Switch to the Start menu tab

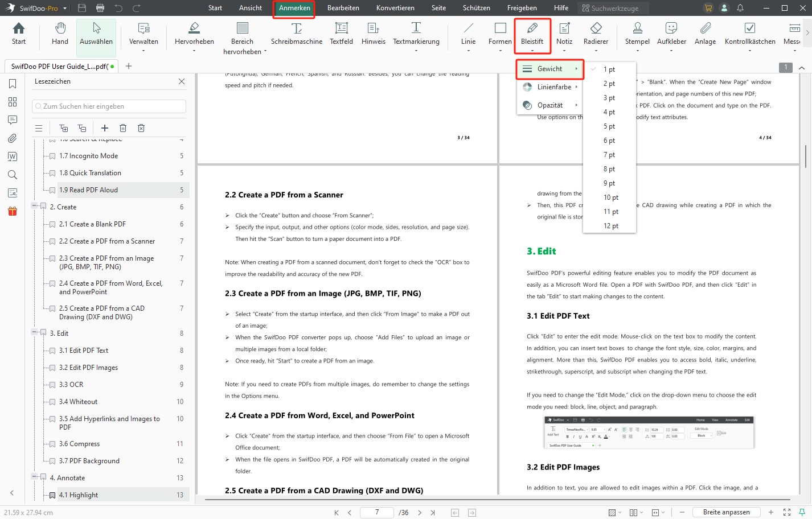coord(215,8)
